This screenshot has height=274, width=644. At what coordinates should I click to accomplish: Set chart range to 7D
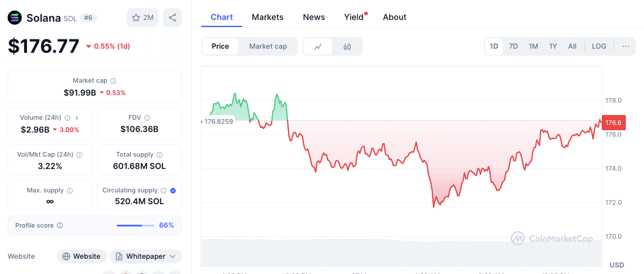tap(513, 46)
